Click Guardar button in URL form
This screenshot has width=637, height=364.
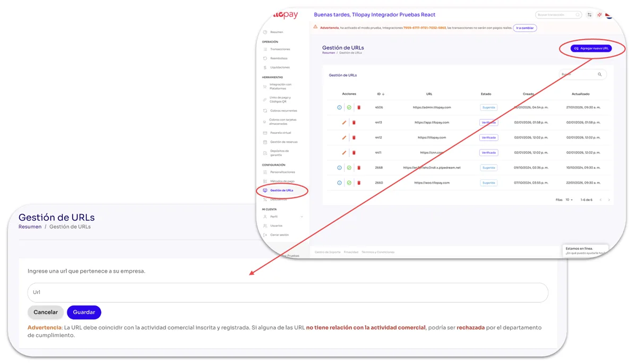[x=84, y=312]
